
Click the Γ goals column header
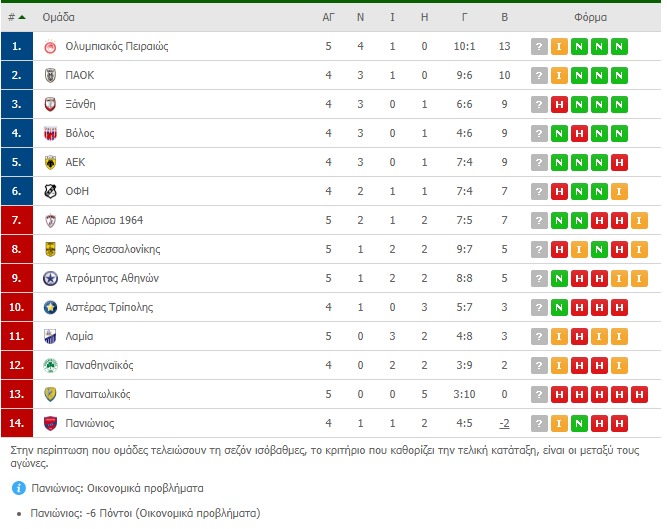(x=464, y=17)
